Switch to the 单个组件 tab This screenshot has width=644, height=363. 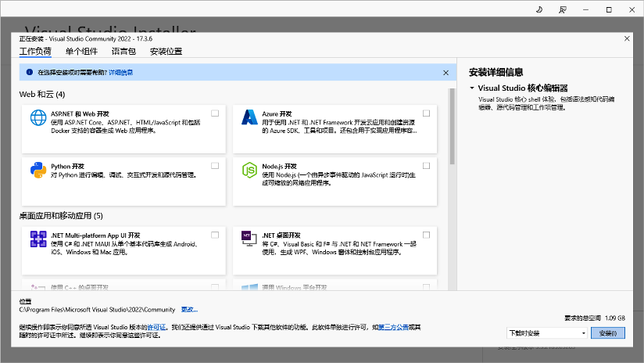click(81, 52)
